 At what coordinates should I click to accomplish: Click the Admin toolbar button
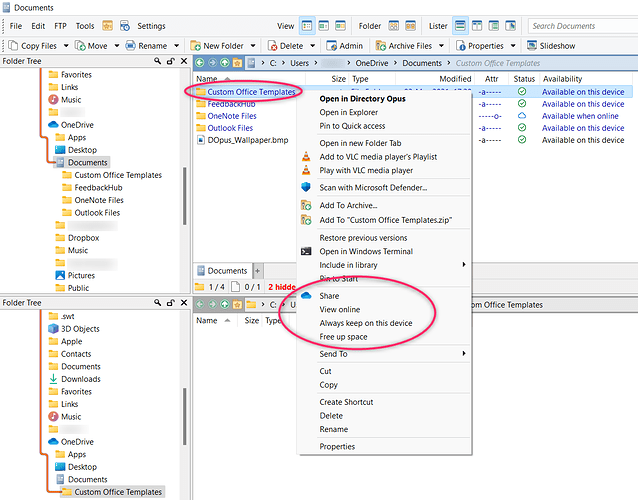tap(345, 46)
